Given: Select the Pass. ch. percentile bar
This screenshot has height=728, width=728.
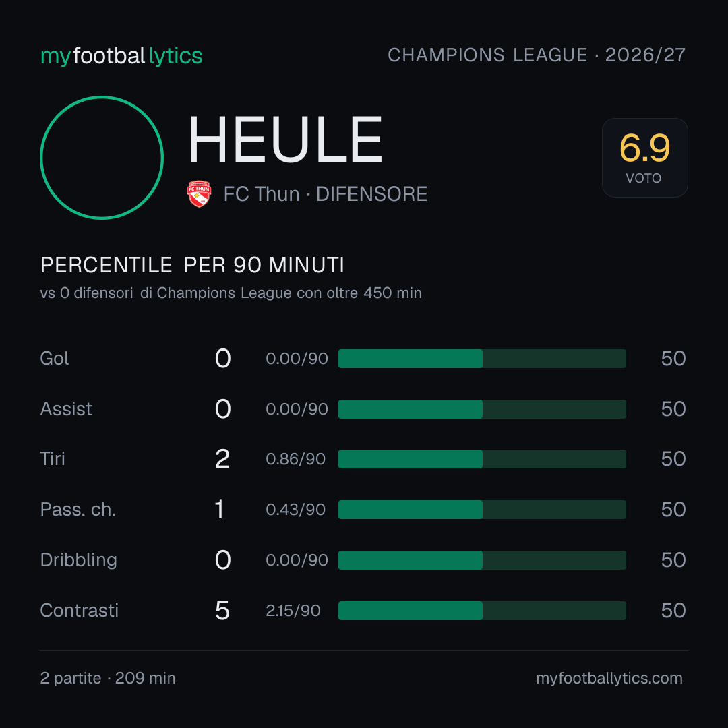Looking at the screenshot, I should (x=482, y=510).
